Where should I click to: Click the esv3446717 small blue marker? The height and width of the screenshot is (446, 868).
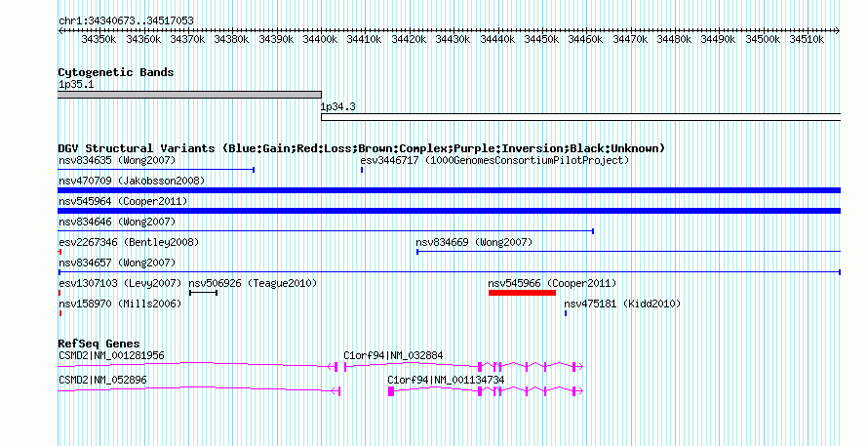pos(362,170)
